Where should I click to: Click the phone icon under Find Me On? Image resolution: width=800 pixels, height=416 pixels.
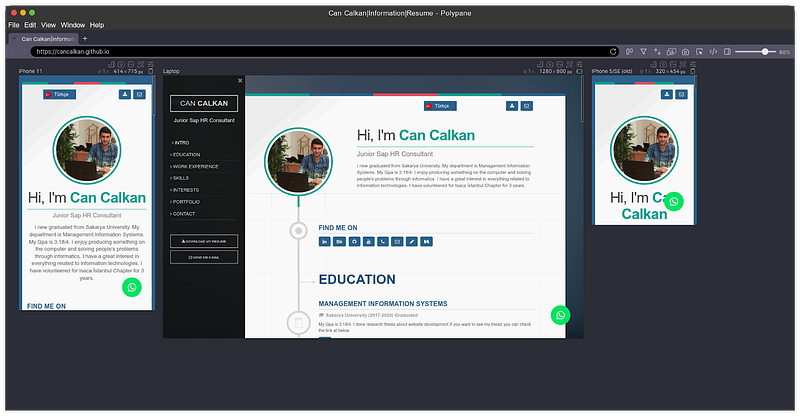pos(383,241)
